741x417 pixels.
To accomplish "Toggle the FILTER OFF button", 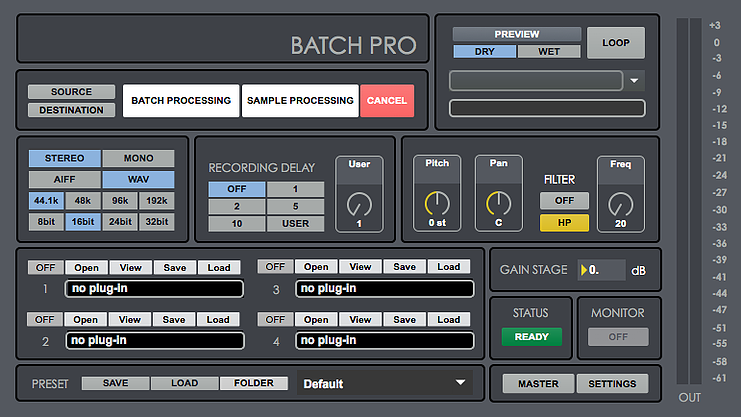I will coord(564,201).
